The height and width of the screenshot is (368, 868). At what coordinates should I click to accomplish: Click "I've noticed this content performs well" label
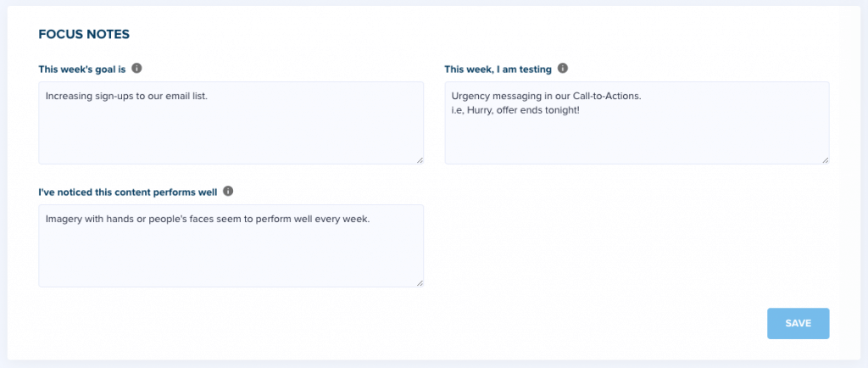click(x=128, y=192)
